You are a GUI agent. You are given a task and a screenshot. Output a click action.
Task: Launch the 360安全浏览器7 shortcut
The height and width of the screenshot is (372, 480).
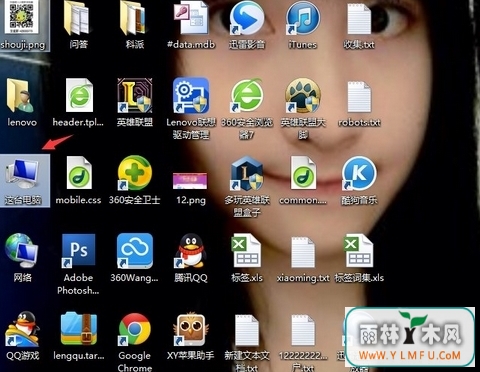click(247, 95)
